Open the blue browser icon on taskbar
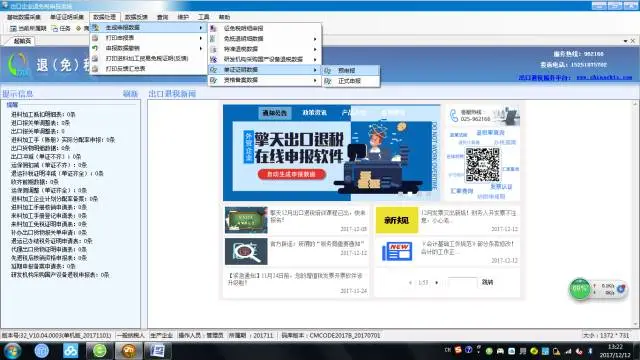This screenshot has height=360, width=640. point(42,351)
